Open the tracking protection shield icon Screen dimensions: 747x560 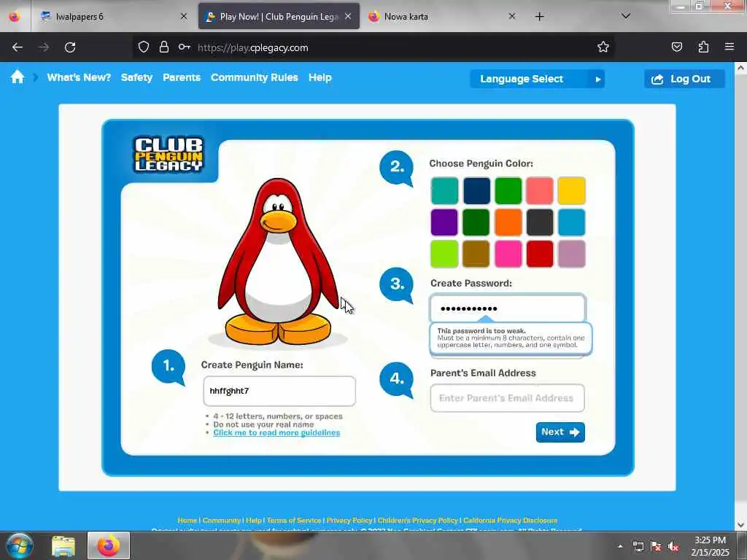144,47
